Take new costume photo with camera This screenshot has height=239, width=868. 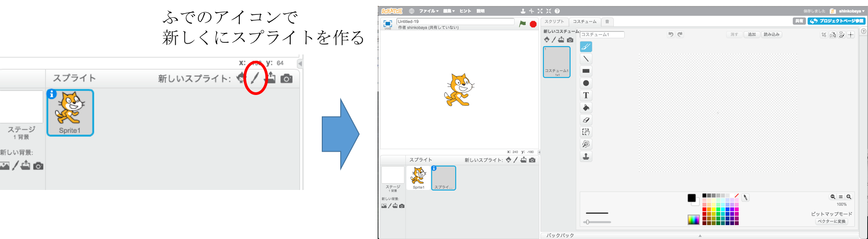[x=570, y=40]
